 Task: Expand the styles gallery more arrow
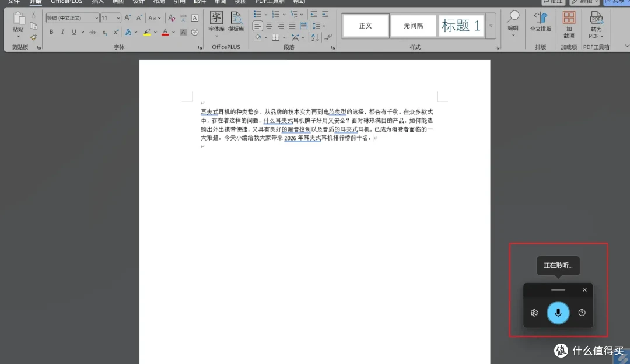point(491,26)
